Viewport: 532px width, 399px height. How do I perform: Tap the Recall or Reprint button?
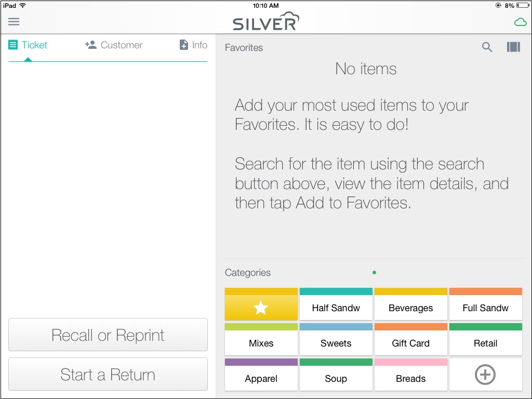(108, 335)
